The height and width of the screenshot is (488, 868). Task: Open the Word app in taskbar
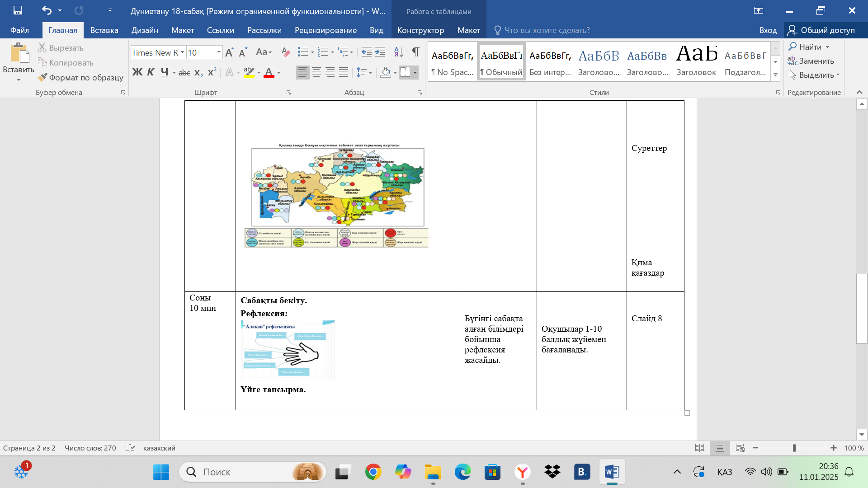(612, 472)
